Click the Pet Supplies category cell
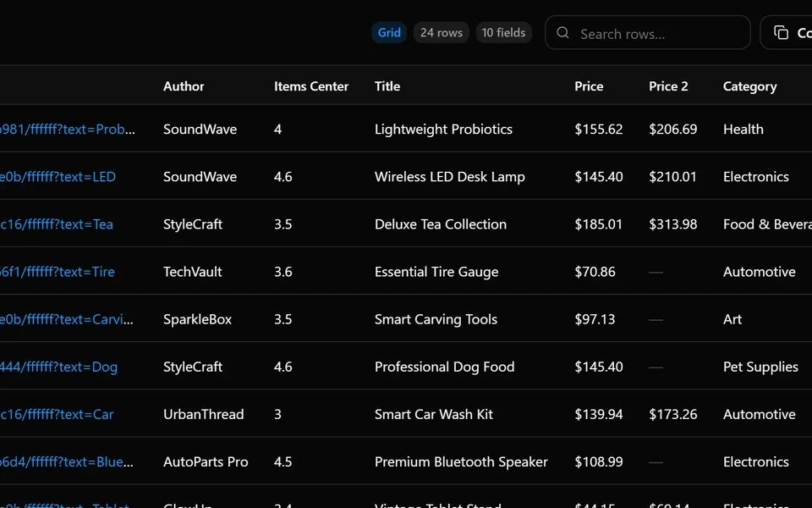The image size is (812, 508). [x=760, y=367]
